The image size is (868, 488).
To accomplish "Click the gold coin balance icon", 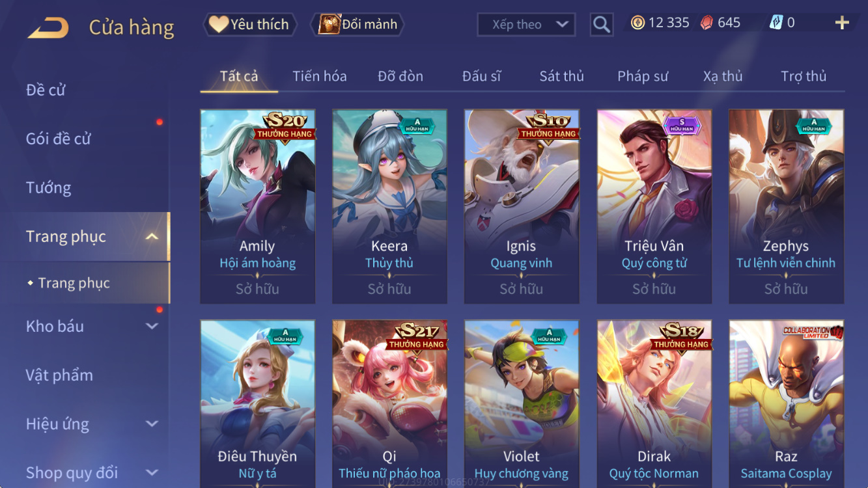I will click(x=638, y=23).
